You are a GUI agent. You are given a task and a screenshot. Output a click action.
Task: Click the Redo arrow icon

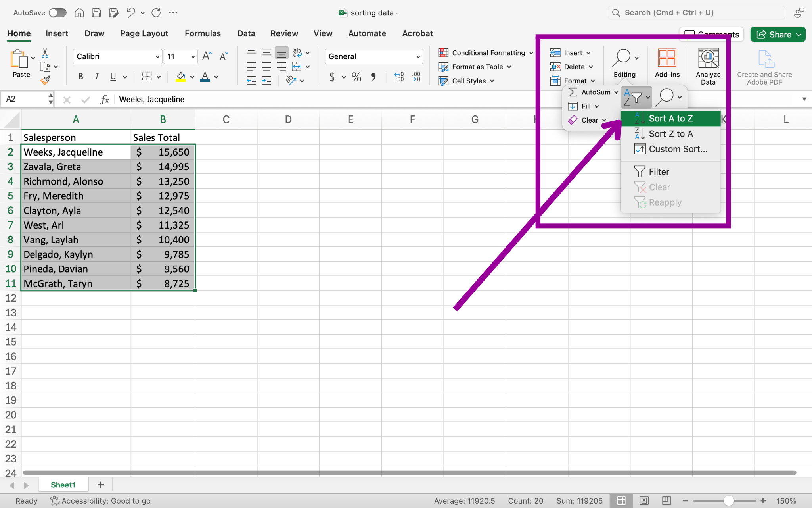click(x=156, y=13)
